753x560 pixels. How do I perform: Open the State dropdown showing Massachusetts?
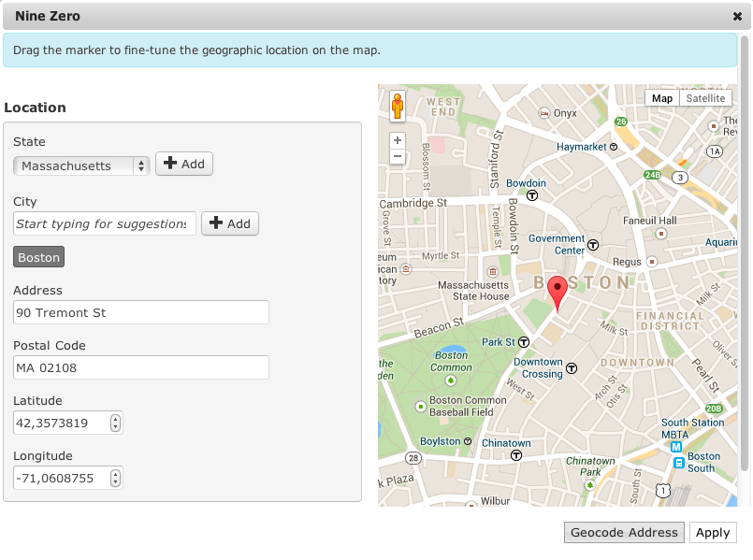pyautogui.click(x=81, y=165)
